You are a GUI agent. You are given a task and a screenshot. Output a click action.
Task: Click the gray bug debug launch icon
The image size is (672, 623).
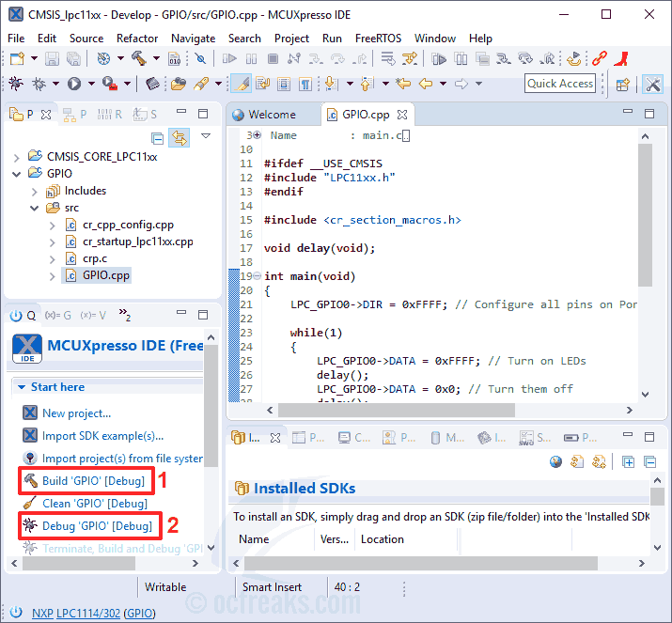point(39,84)
